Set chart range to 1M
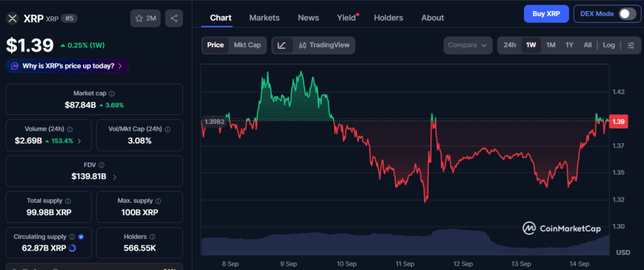Screen dimensions: 644x270 coord(551,45)
